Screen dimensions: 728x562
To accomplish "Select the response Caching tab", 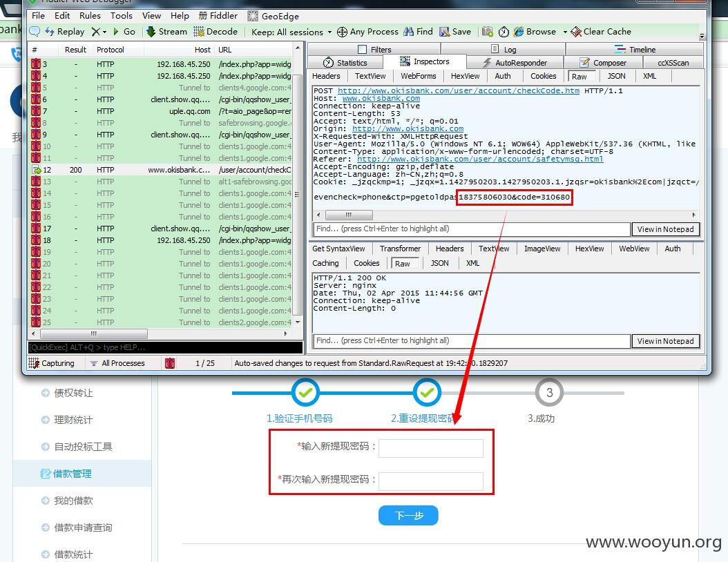I will click(x=325, y=263).
